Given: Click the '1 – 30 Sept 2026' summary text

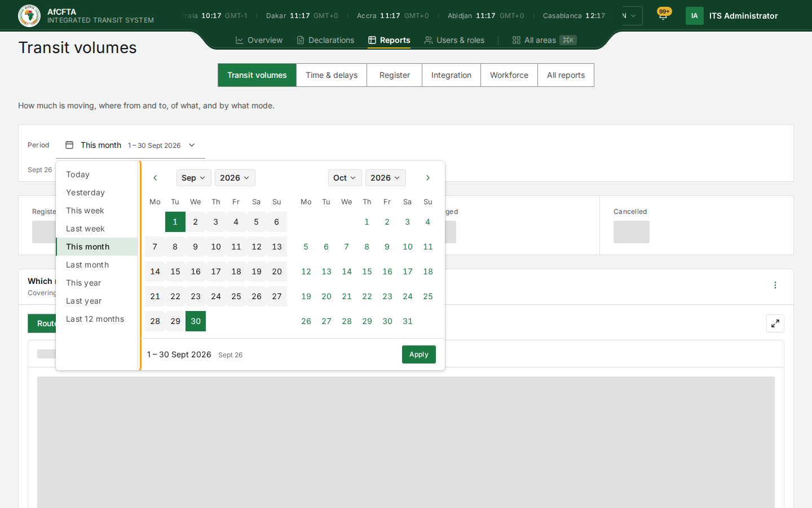Looking at the screenshot, I should 179,354.
